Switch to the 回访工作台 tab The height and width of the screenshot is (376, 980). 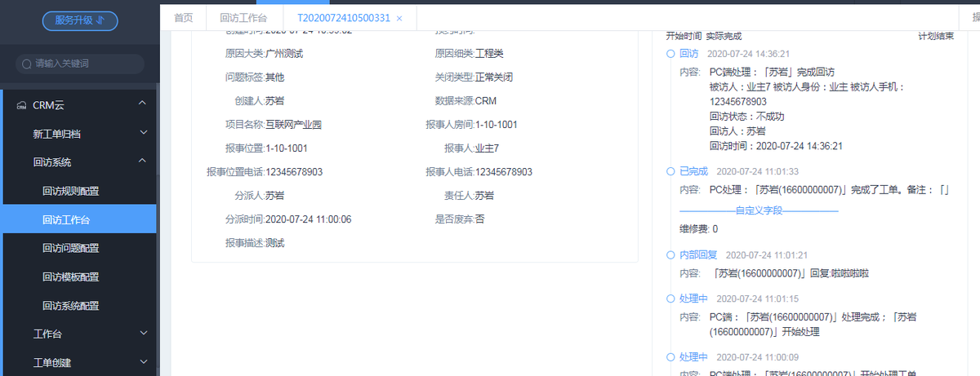243,18
